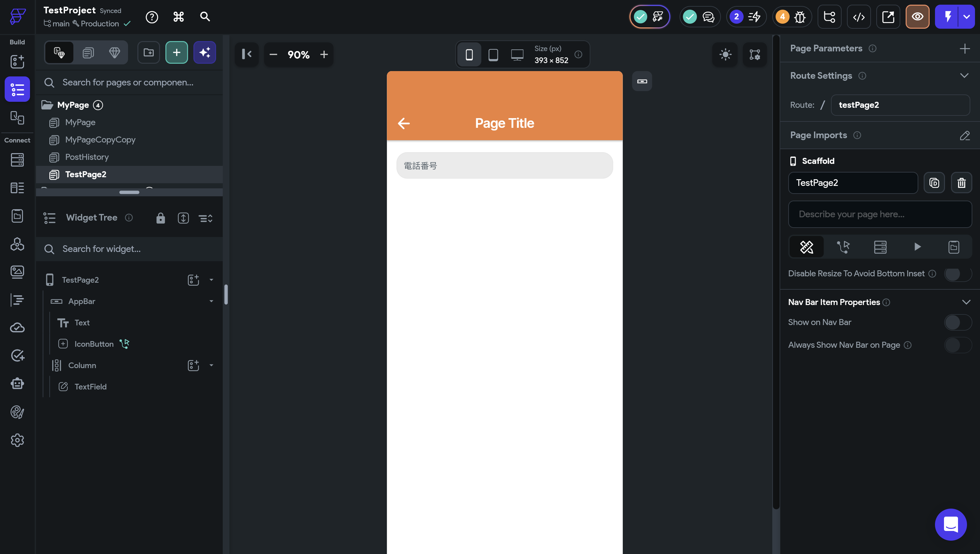Viewport: 980px width, 554px height.
Task: Click the Route text field testPage2
Action: tap(900, 105)
